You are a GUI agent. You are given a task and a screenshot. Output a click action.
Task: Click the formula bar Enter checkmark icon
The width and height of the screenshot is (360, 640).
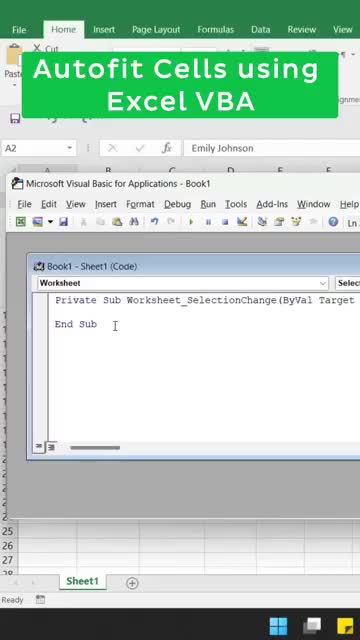[140, 148]
